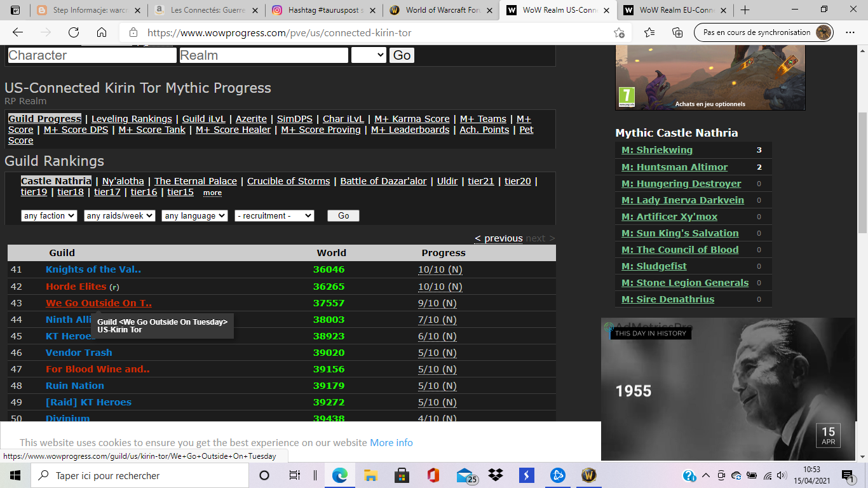Select SimDPS menu link
The height and width of the screenshot is (488, 868).
295,119
